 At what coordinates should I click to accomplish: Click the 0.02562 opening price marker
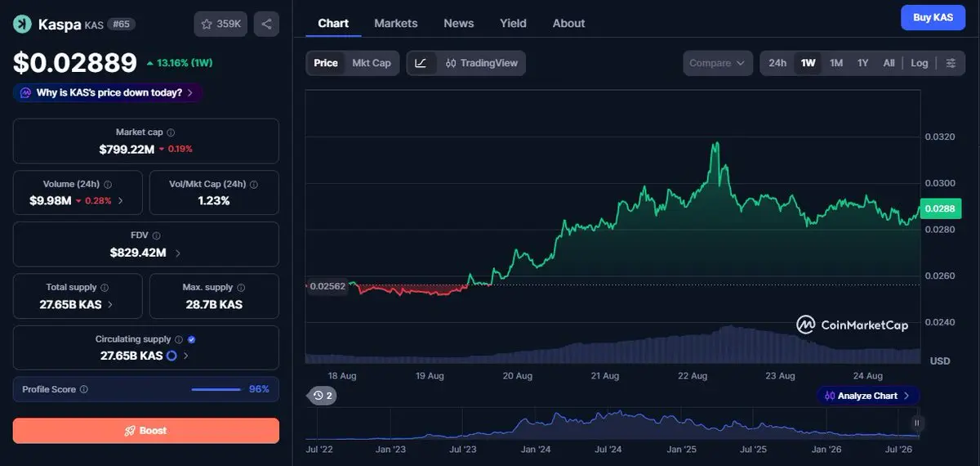[327, 286]
